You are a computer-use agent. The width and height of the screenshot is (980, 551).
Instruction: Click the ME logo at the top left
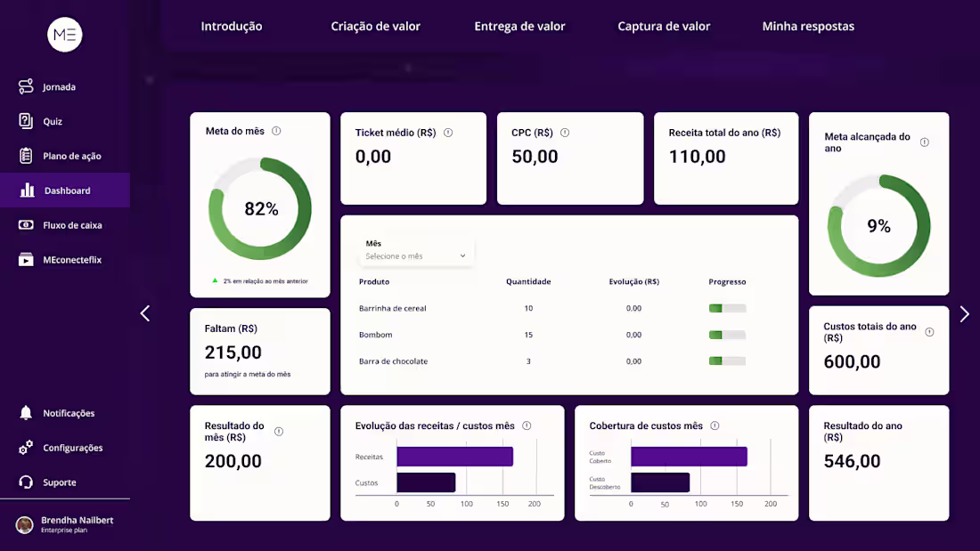click(x=64, y=34)
